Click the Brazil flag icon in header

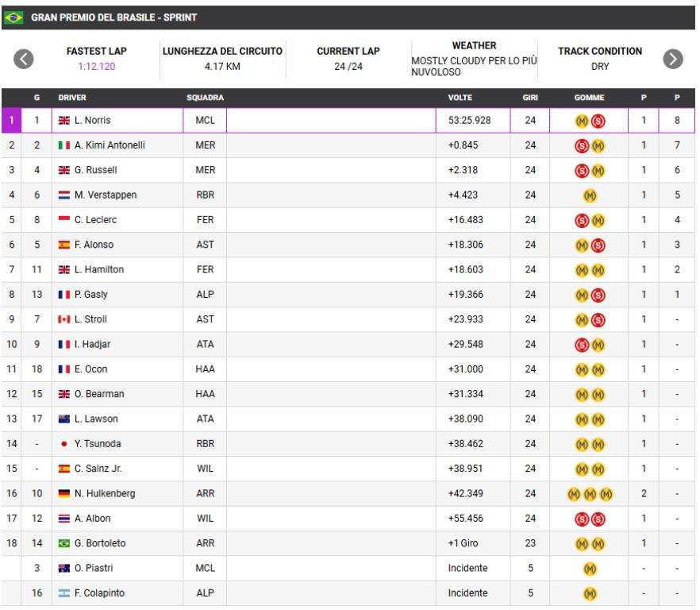point(13,17)
